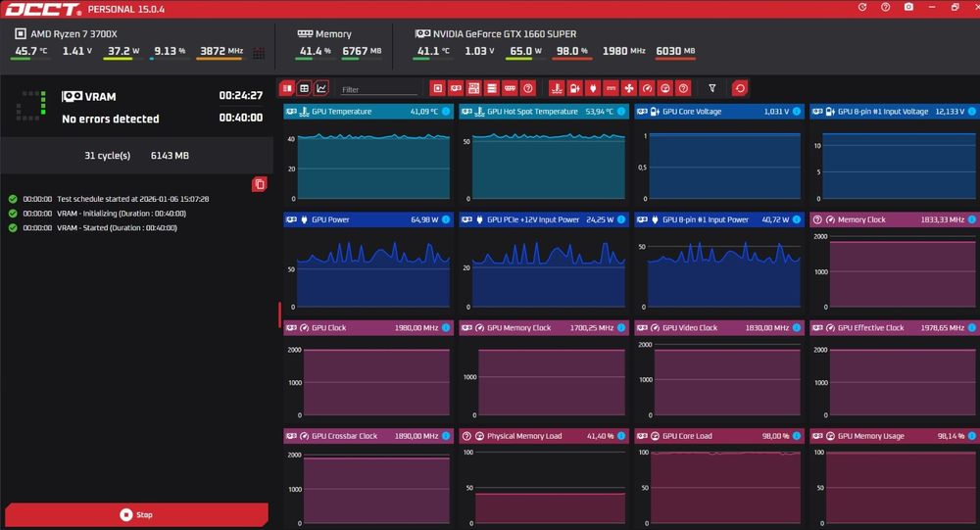Switch to the list layout view icon

click(x=287, y=88)
